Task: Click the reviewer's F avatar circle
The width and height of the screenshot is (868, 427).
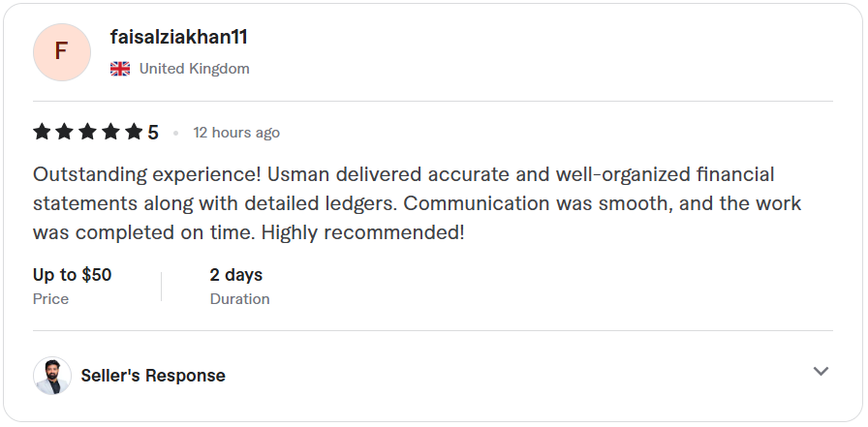Action: 61,52
